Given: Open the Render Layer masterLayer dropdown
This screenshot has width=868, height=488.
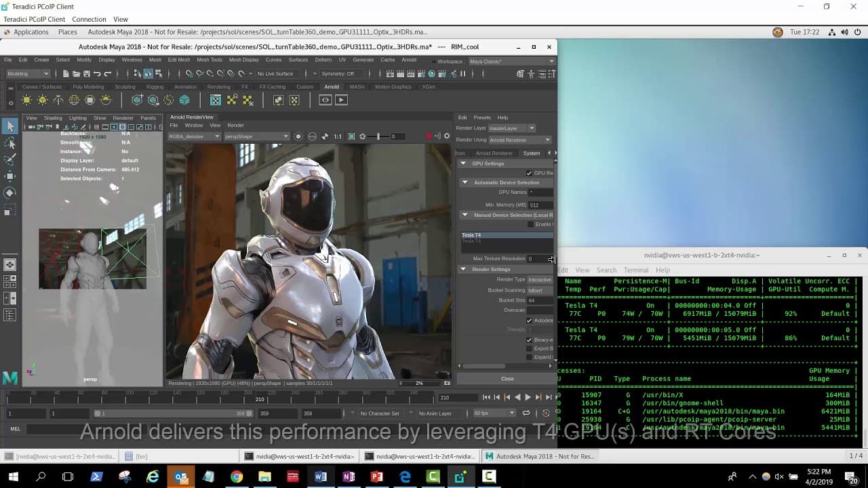Looking at the screenshot, I should pyautogui.click(x=512, y=128).
